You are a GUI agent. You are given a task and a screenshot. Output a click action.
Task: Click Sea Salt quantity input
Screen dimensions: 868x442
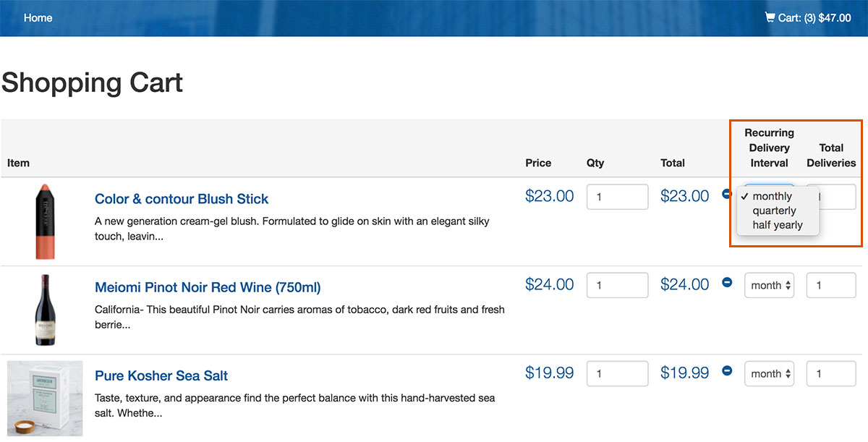pos(617,374)
